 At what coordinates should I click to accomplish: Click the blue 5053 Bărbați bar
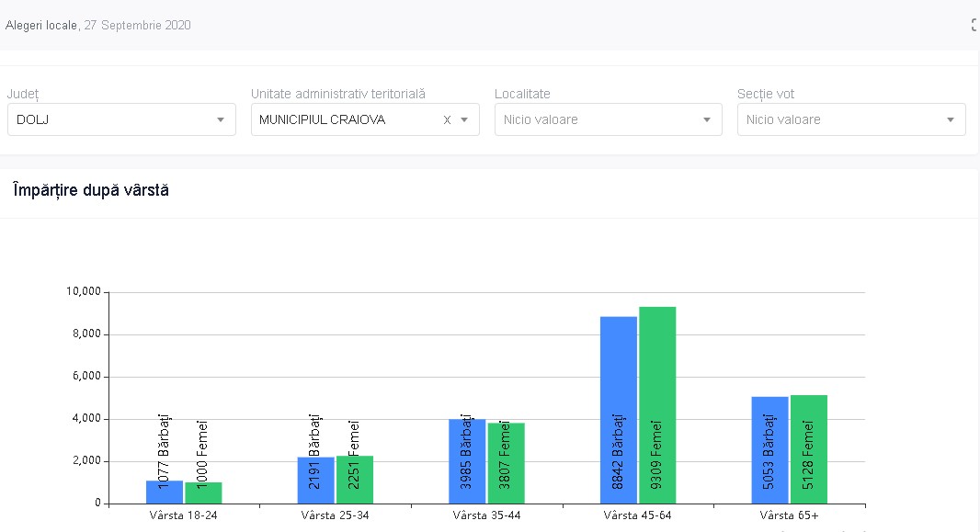pyautogui.click(x=769, y=450)
